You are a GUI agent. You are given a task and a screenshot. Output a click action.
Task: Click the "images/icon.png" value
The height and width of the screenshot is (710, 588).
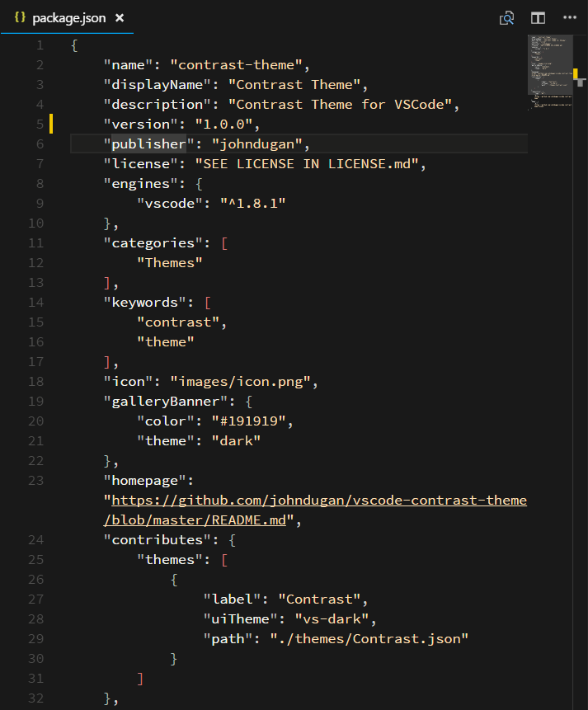[240, 382]
